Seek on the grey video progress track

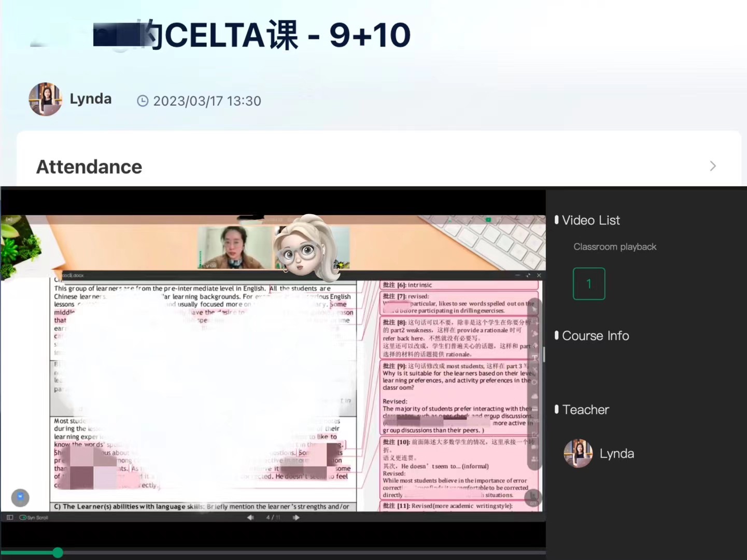[304, 553]
